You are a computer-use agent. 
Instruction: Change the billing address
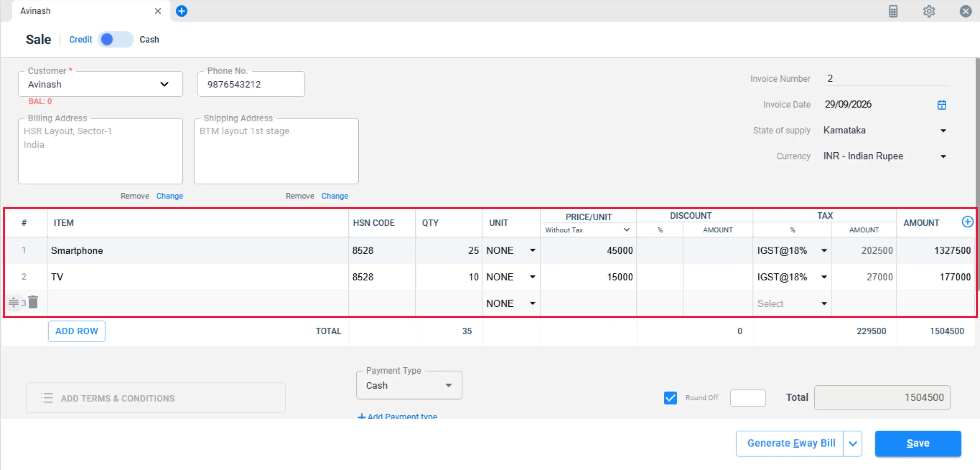click(x=170, y=196)
